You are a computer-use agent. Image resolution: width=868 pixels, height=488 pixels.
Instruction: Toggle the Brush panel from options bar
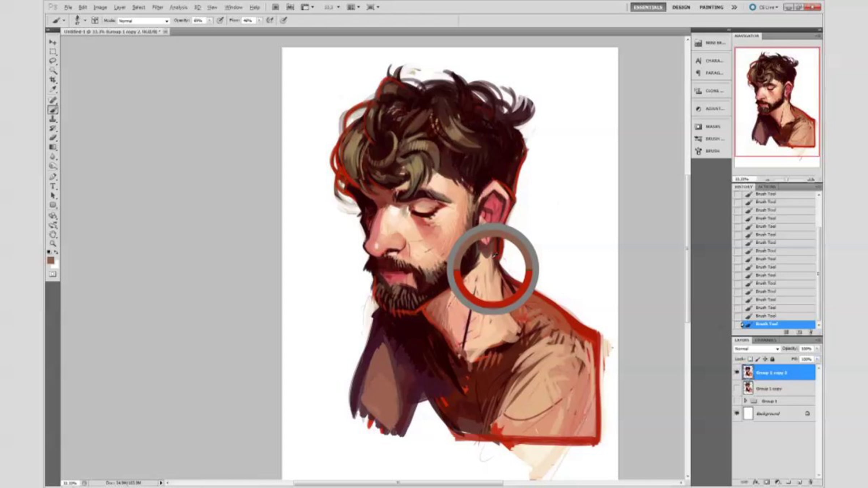tap(95, 20)
